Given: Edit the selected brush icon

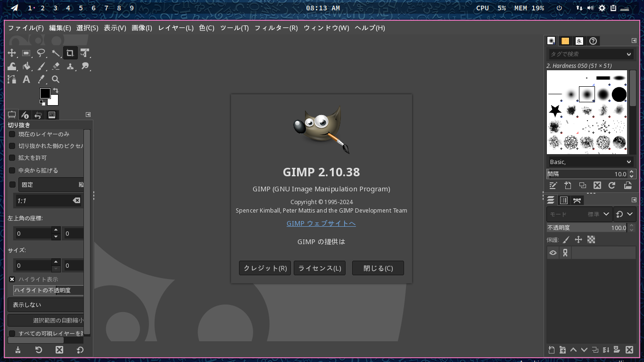Looking at the screenshot, I should pyautogui.click(x=553, y=185).
